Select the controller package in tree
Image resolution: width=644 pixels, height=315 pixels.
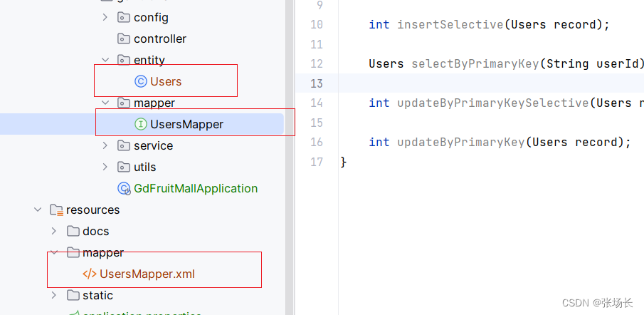[x=160, y=38]
